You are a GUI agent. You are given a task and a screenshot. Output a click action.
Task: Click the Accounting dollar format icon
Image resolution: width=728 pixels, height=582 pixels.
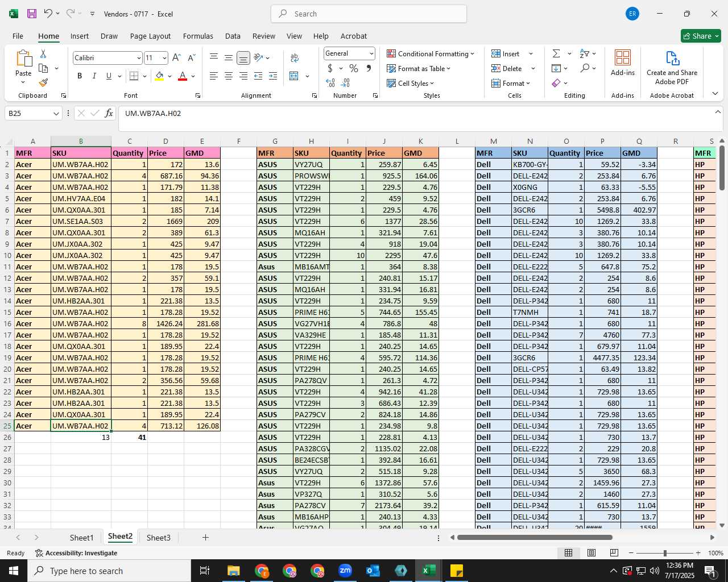(330, 68)
